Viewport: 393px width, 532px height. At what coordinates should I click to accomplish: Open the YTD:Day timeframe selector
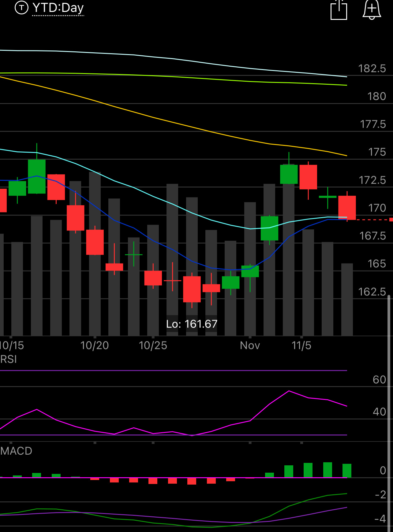click(x=58, y=8)
